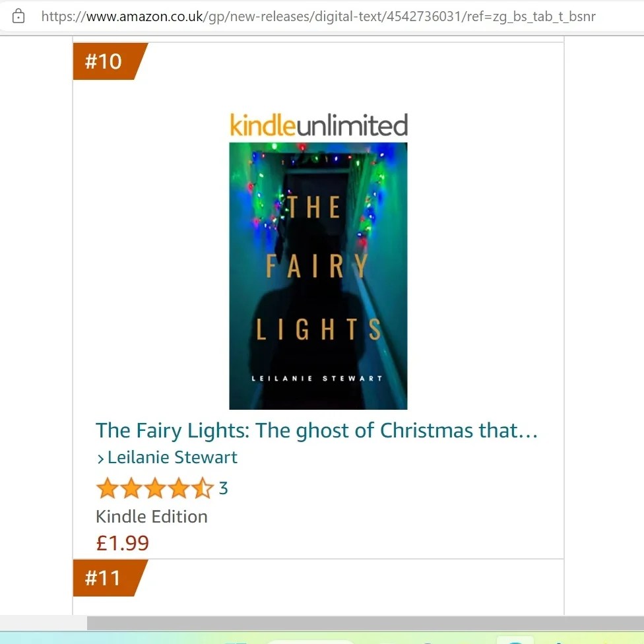This screenshot has width=644, height=644.
Task: Click the empty scrollbar track left of thumb
Action: [x=44, y=623]
